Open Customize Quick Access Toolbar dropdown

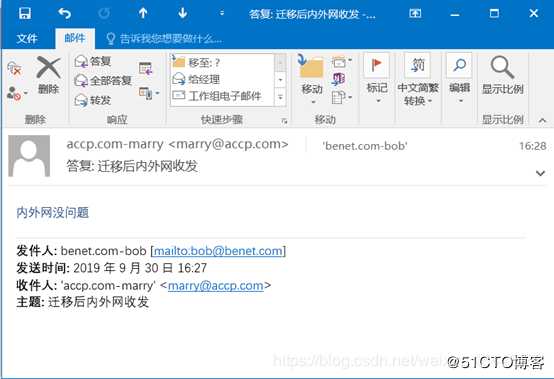pos(222,13)
